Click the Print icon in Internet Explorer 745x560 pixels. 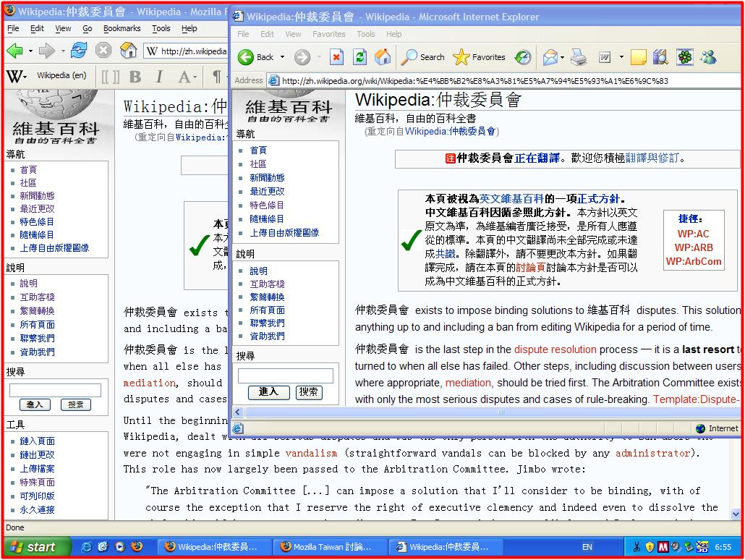tap(578, 57)
